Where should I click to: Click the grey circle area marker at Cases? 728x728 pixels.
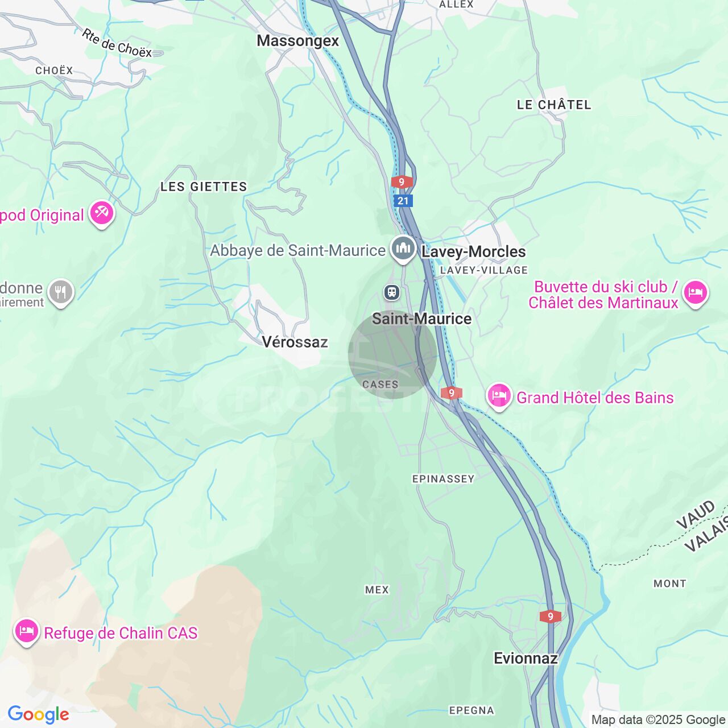click(392, 354)
